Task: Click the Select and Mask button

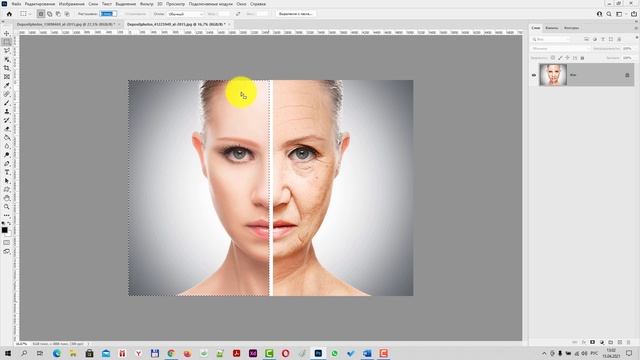Action: pos(295,14)
